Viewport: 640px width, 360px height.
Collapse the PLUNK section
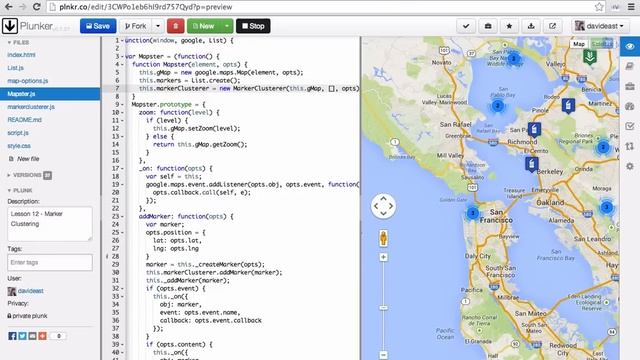click(x=20, y=190)
